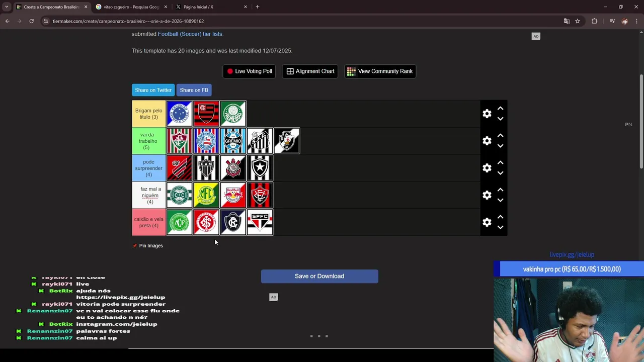Screen dimensions: 644x362
Task: Move 'faz mal a niguém' row up
Action: click(500, 190)
